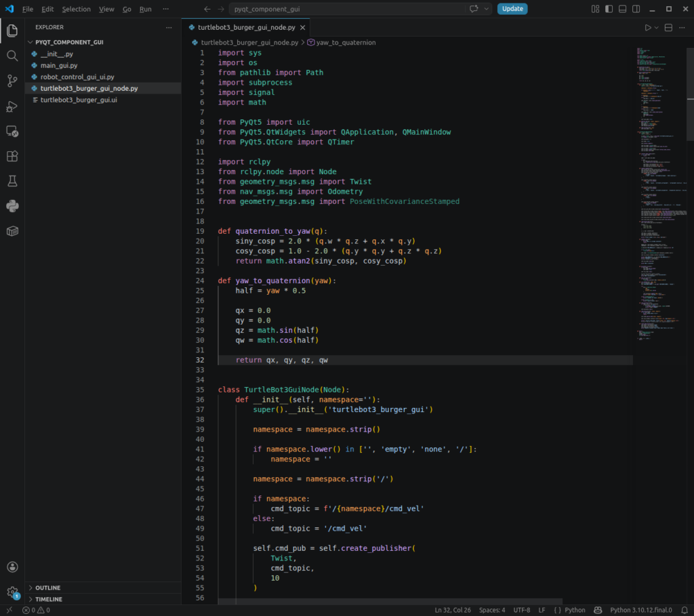This screenshot has height=616, width=694.
Task: Open the View menu
Action: coord(106,9)
